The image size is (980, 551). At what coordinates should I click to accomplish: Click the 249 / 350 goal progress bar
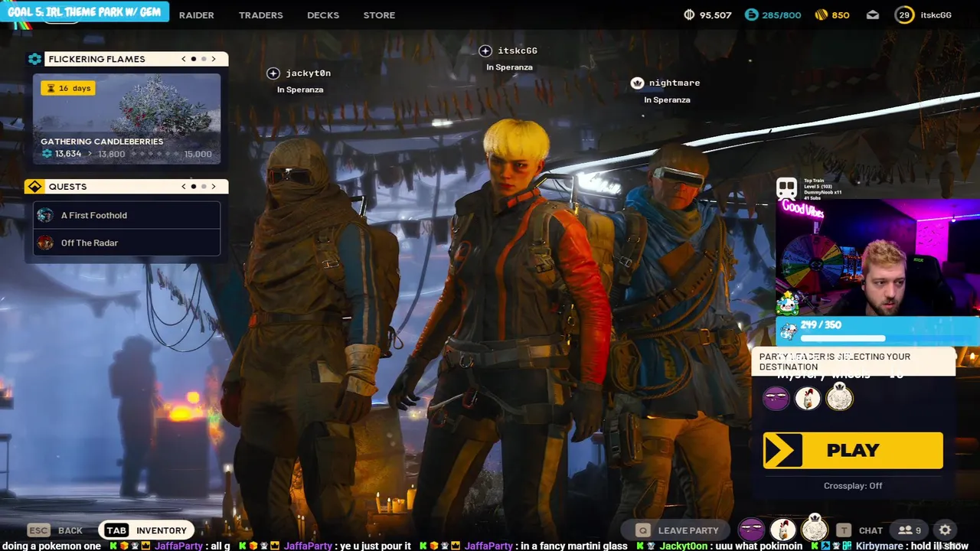pos(877,331)
